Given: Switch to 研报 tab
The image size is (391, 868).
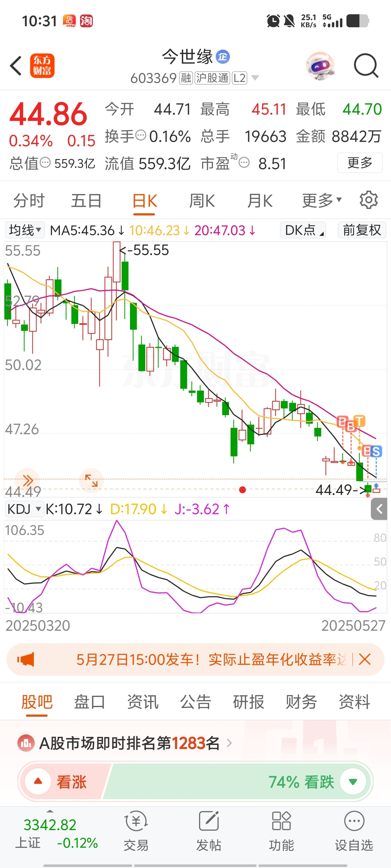Looking at the screenshot, I should [249, 702].
